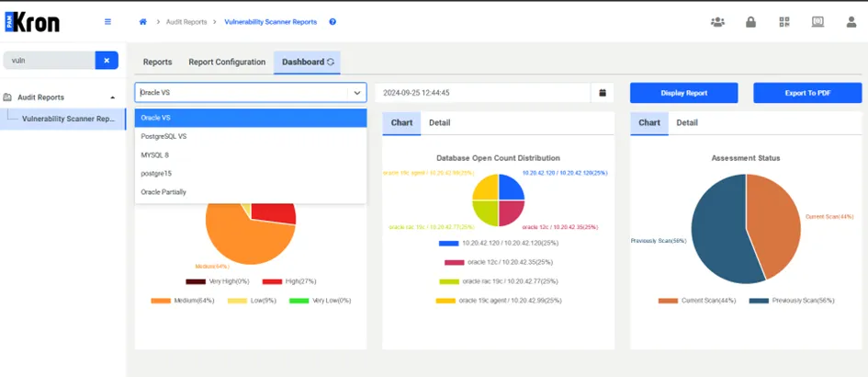Screen dimensions: 868x377
Task: Choose MYSQL 8 from dropdown list
Action: click(251, 155)
